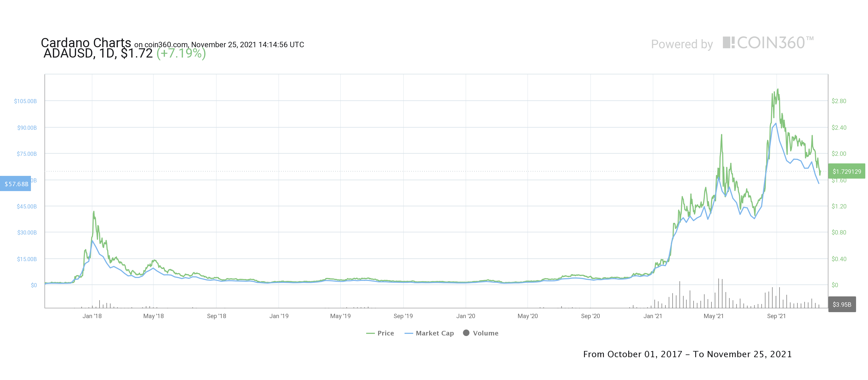Click the coin360.com source text
The height and width of the screenshot is (380, 868).
pos(165,45)
